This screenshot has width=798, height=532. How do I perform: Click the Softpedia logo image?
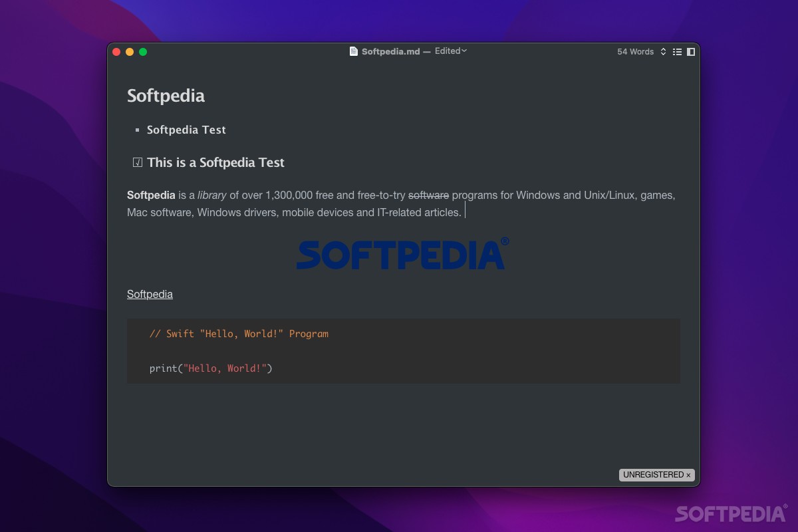(x=403, y=253)
